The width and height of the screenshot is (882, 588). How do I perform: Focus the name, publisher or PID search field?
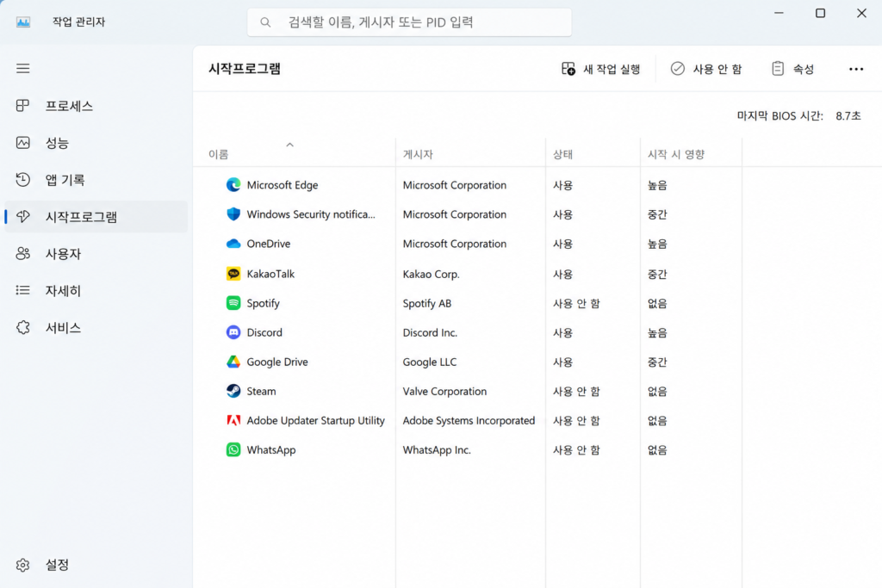409,22
